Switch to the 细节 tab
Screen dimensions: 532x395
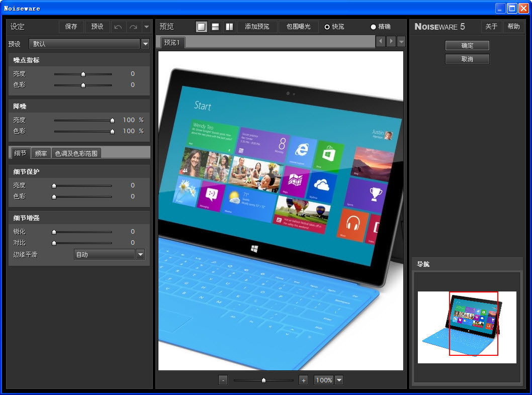20,153
